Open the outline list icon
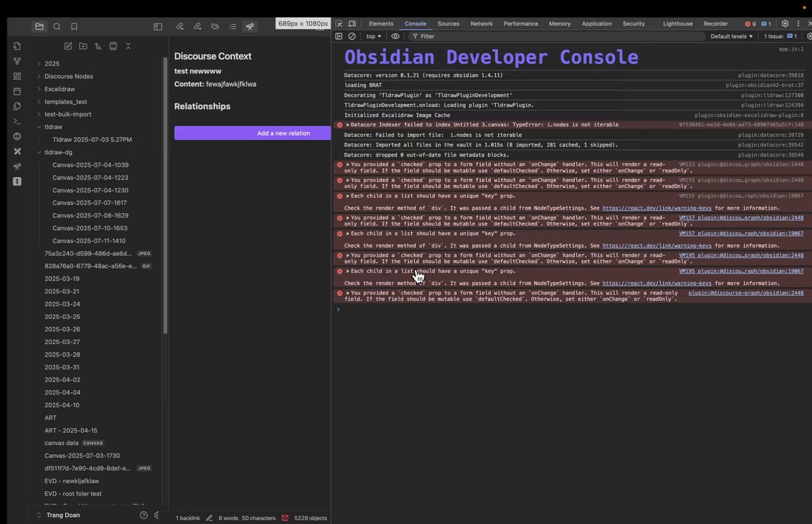The width and height of the screenshot is (812, 524). (x=233, y=27)
